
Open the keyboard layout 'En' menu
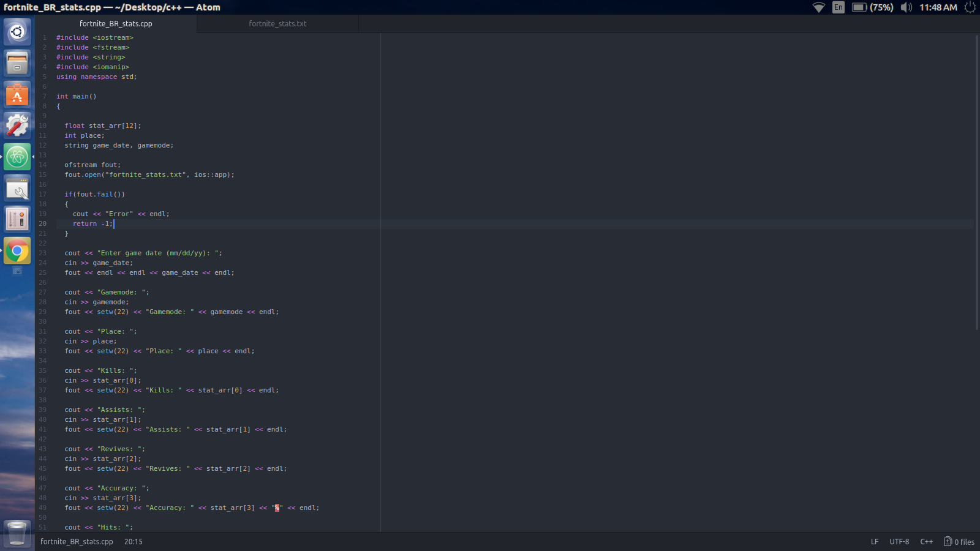coord(838,7)
